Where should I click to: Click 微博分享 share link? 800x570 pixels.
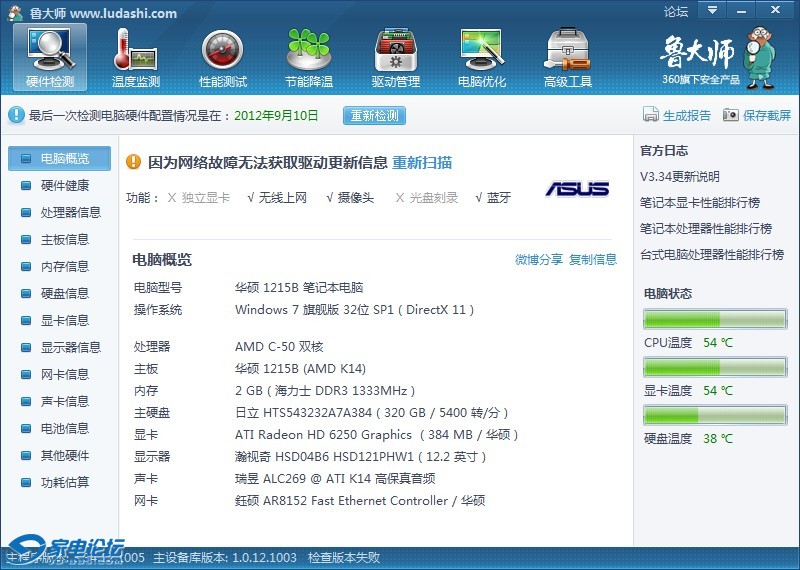pos(539,259)
